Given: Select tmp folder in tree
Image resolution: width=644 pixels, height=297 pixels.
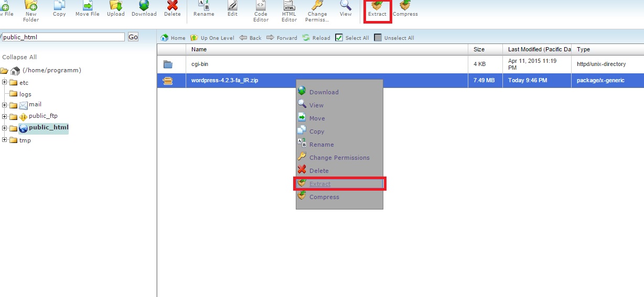Looking at the screenshot, I should (x=25, y=140).
